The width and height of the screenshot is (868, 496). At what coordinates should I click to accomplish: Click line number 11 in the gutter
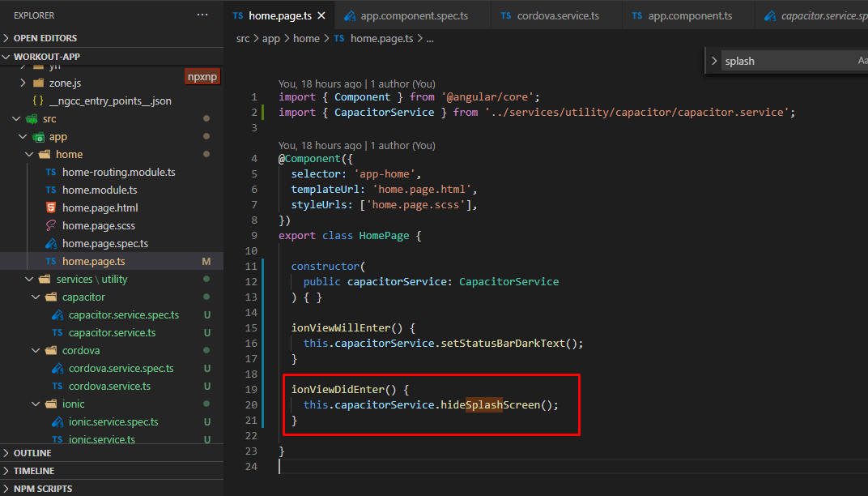[251, 266]
